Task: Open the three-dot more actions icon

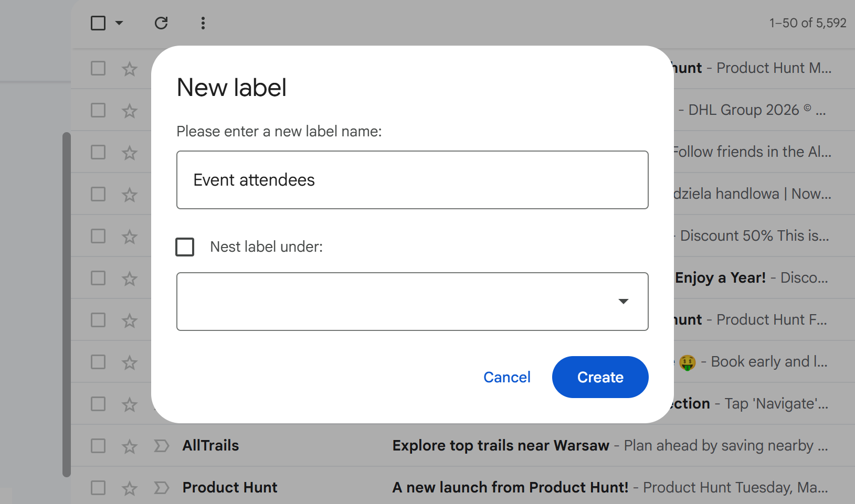Action: (x=203, y=23)
